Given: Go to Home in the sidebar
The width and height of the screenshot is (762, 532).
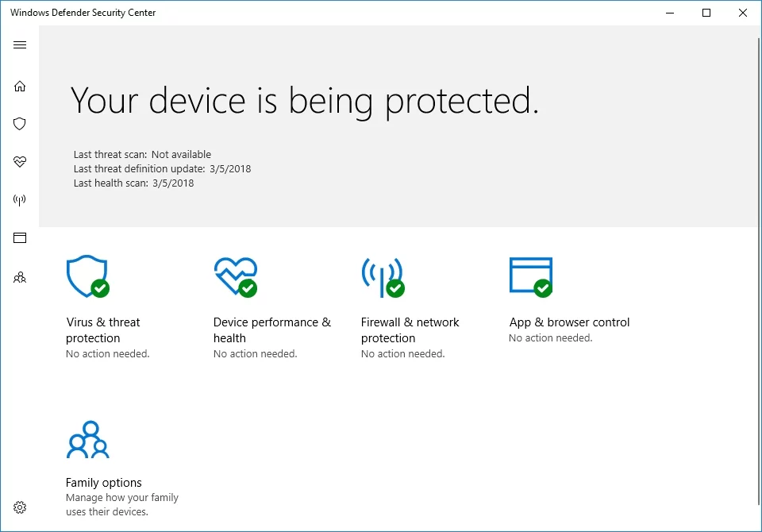Looking at the screenshot, I should click(x=20, y=86).
